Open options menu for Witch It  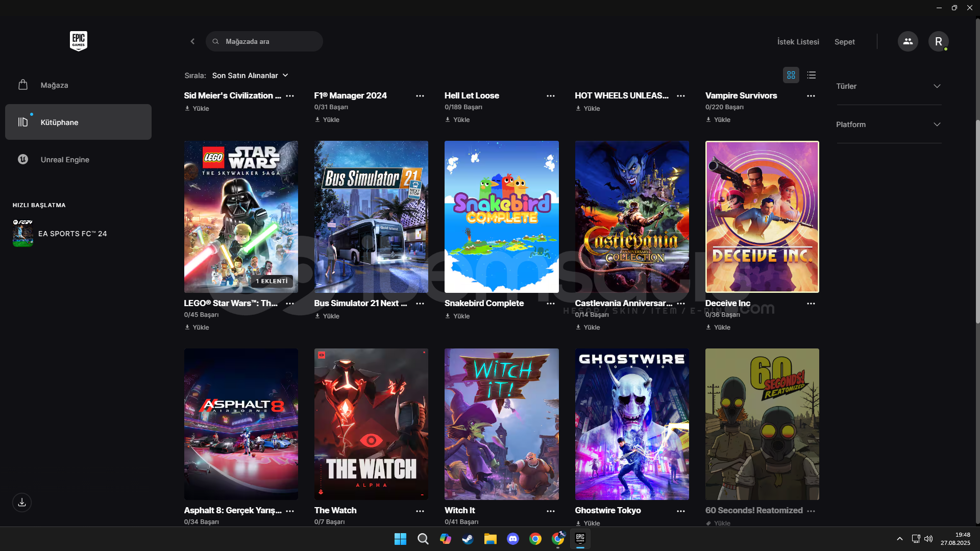pos(551,511)
